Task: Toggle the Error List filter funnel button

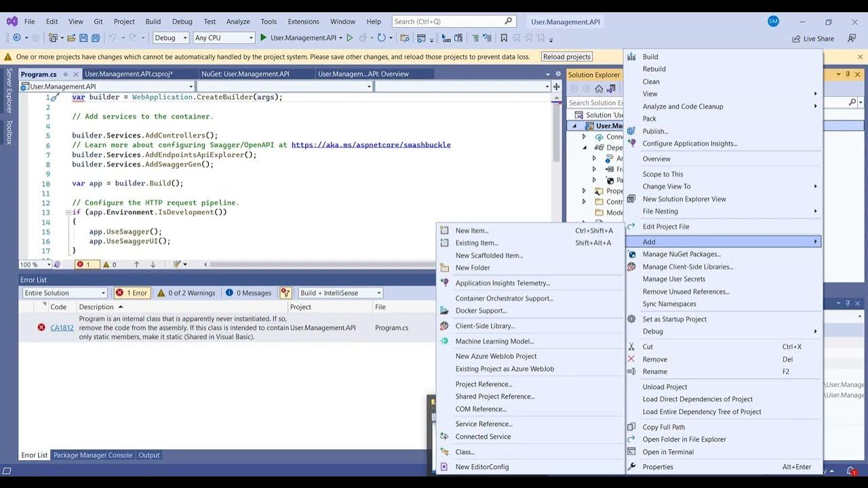Action: pos(285,293)
